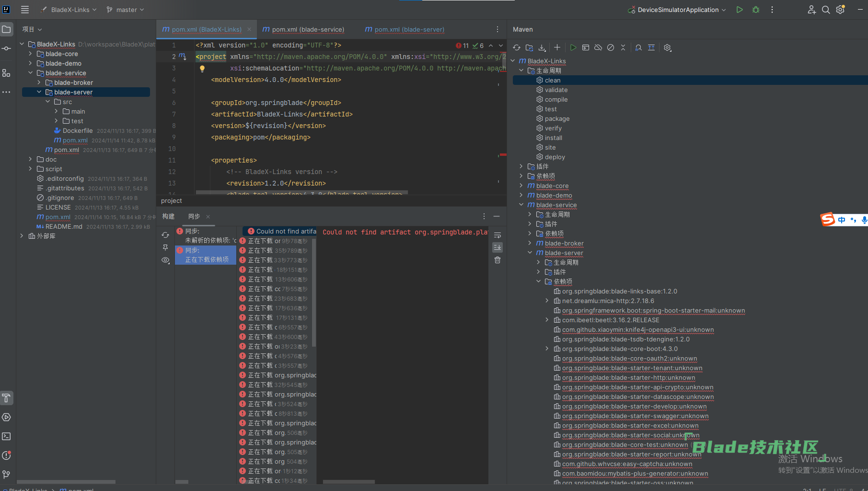Collapse all nodes in Maven panel

[623, 47]
